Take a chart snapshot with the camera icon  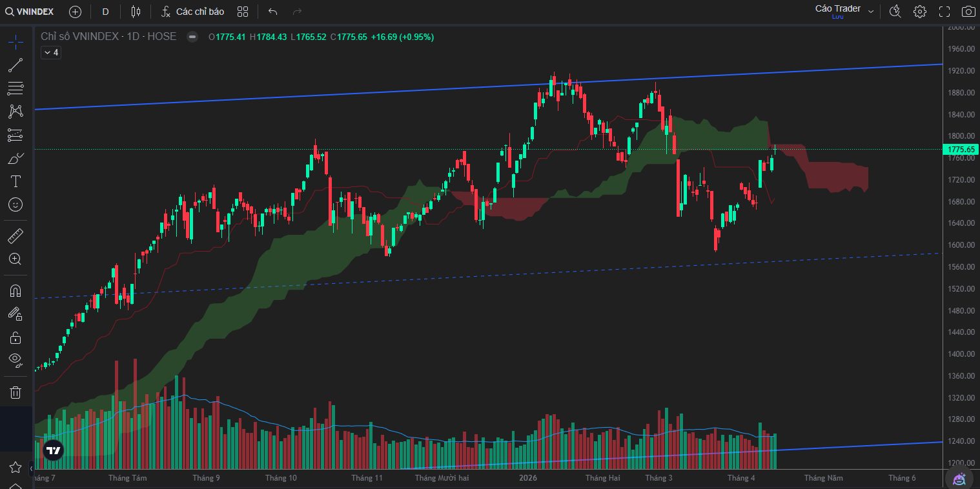(968, 12)
